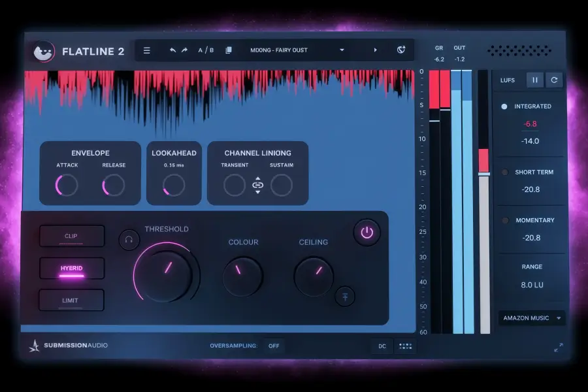Select the CLIP limiting mode
The image size is (588, 392).
72,236
